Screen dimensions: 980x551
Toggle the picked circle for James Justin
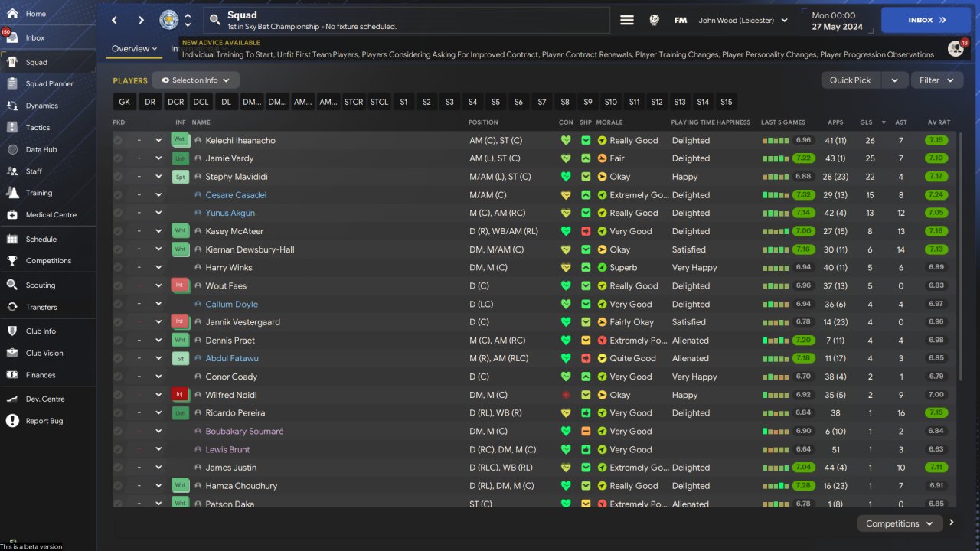[118, 468]
